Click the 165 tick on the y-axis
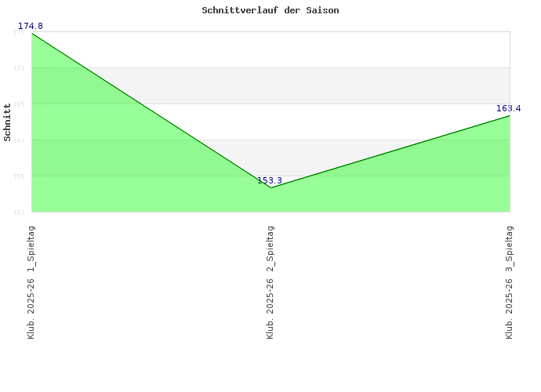The width and height of the screenshot is (541, 392). pos(20,104)
